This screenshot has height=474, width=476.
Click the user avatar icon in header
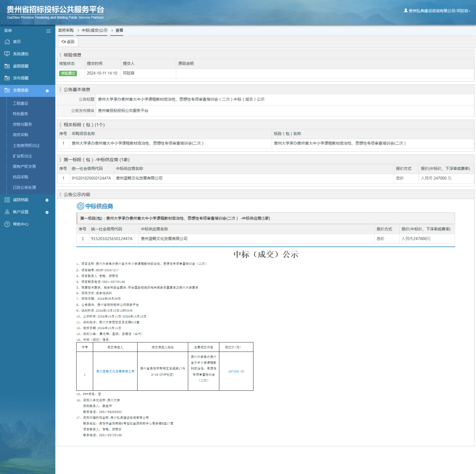pos(406,11)
